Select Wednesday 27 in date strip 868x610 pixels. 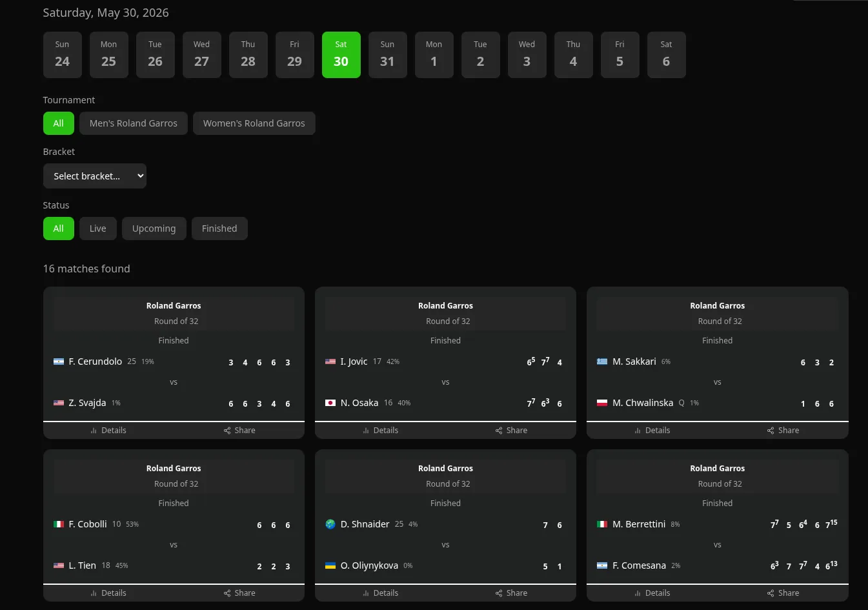(x=202, y=55)
